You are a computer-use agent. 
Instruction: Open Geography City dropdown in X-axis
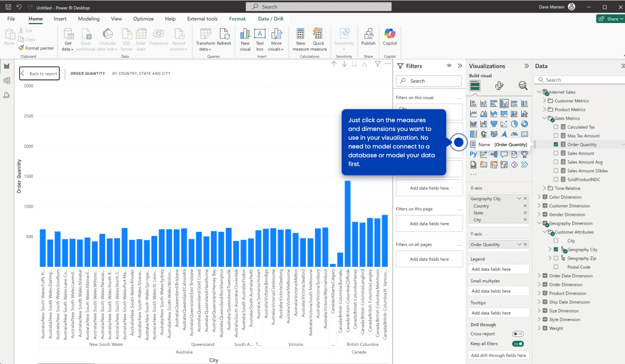519,199
